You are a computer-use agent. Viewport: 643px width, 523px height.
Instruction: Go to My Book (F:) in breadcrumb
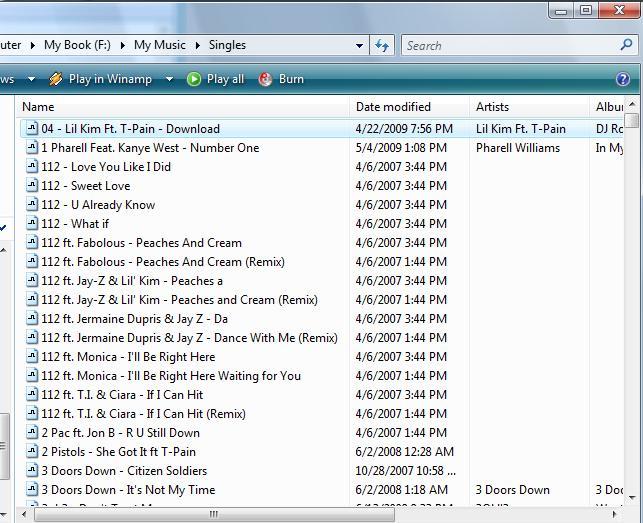[78, 45]
